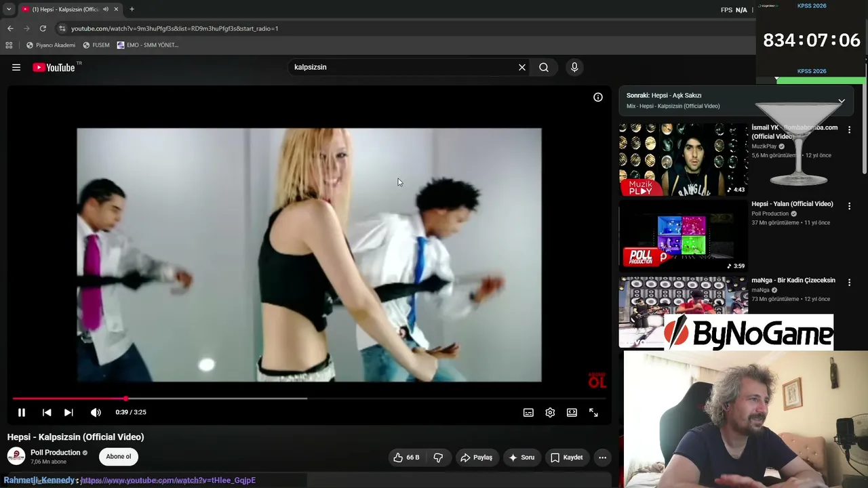Seek on the red video progress bar
The image size is (868, 488).
click(309, 399)
